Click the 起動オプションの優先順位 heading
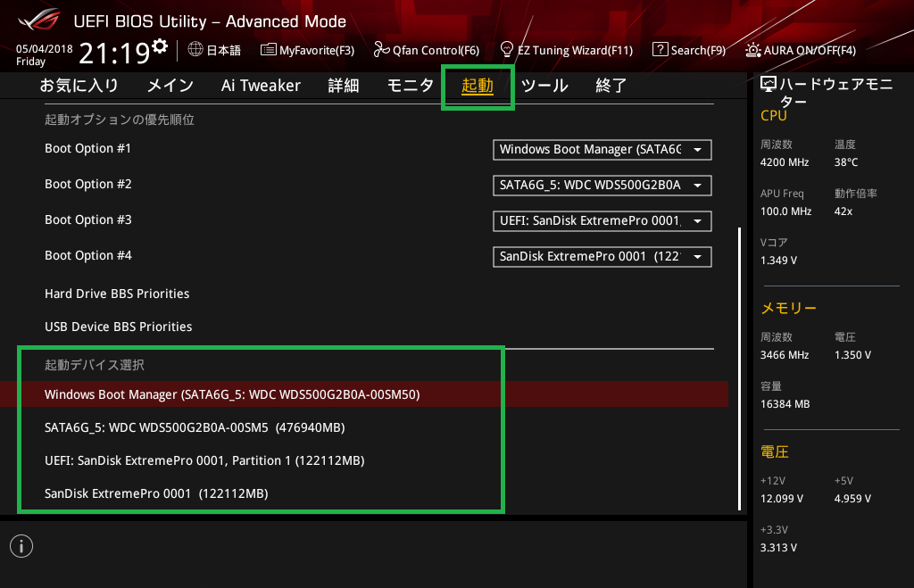The image size is (914, 588). tap(120, 120)
